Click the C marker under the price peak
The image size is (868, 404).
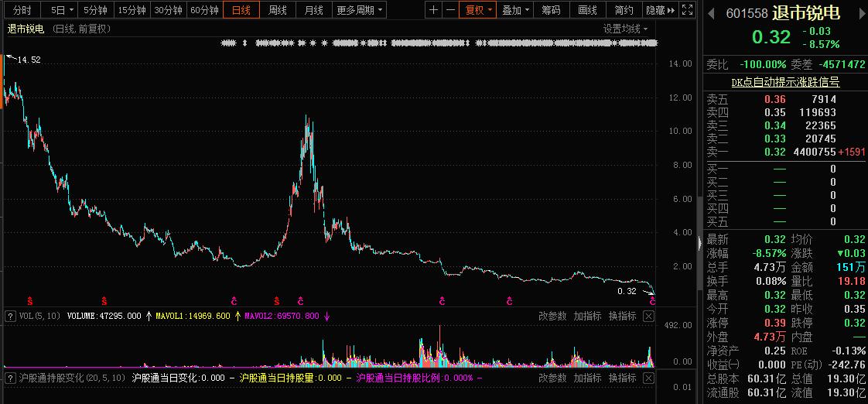(301, 301)
